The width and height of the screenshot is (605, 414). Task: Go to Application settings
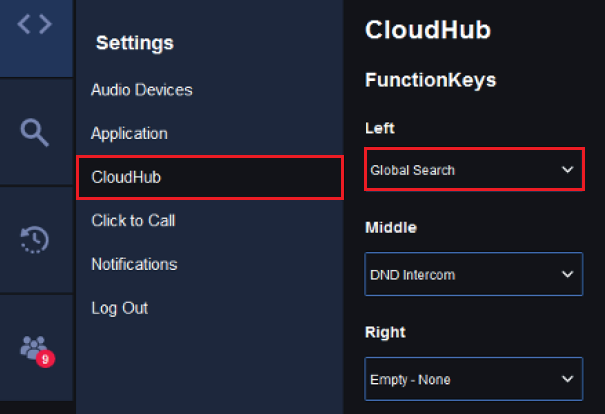click(129, 134)
